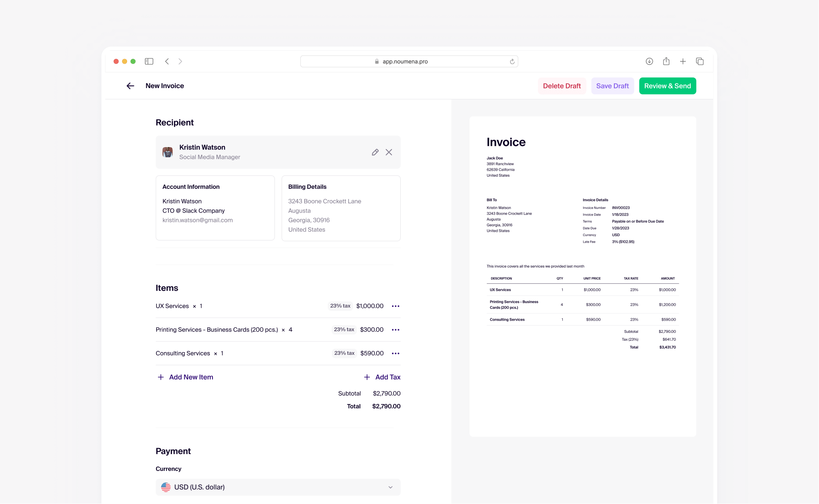Image resolution: width=819 pixels, height=504 pixels.
Task: Remove recipient Kristin Watson with X icon
Action: pos(389,152)
